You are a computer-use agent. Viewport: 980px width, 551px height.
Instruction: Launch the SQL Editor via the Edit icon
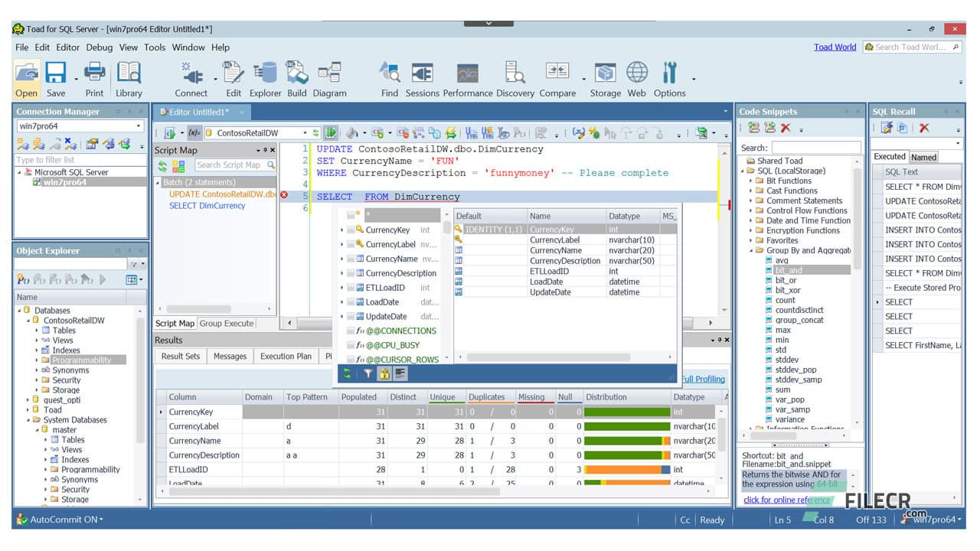[x=233, y=77]
